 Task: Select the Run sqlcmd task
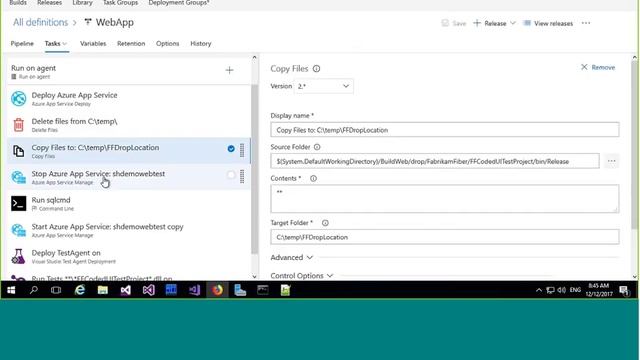pos(129,203)
